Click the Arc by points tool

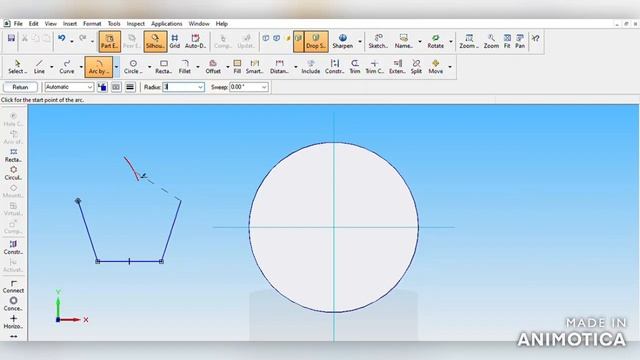(98, 67)
